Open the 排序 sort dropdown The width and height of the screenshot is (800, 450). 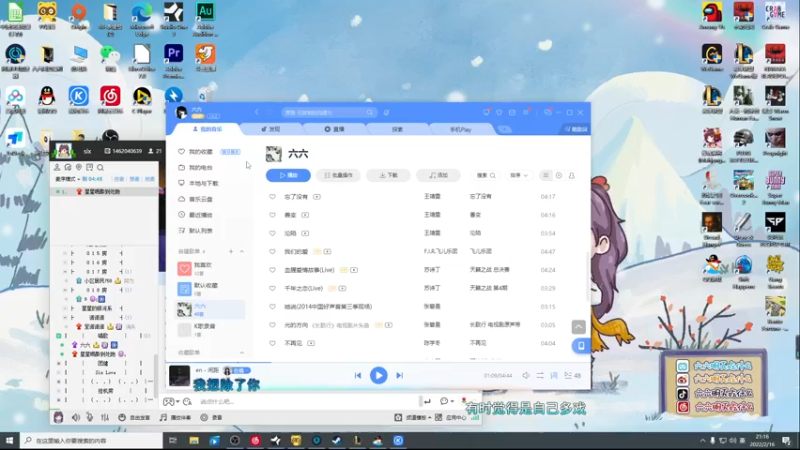(x=518, y=175)
